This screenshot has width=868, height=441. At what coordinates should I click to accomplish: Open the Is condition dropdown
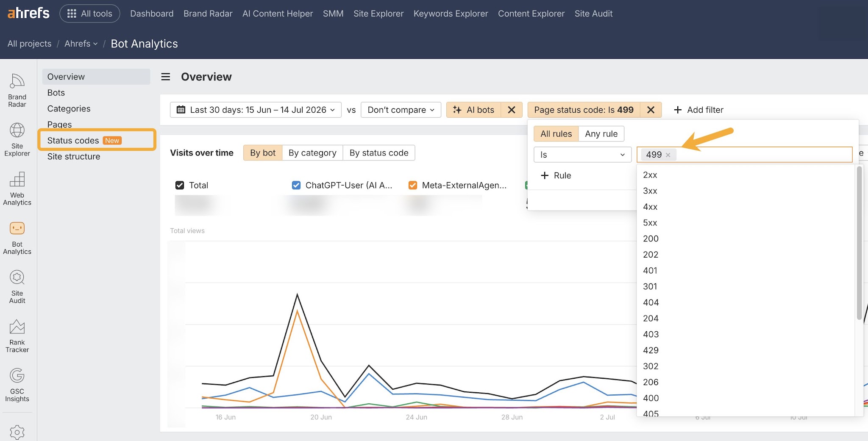click(582, 155)
